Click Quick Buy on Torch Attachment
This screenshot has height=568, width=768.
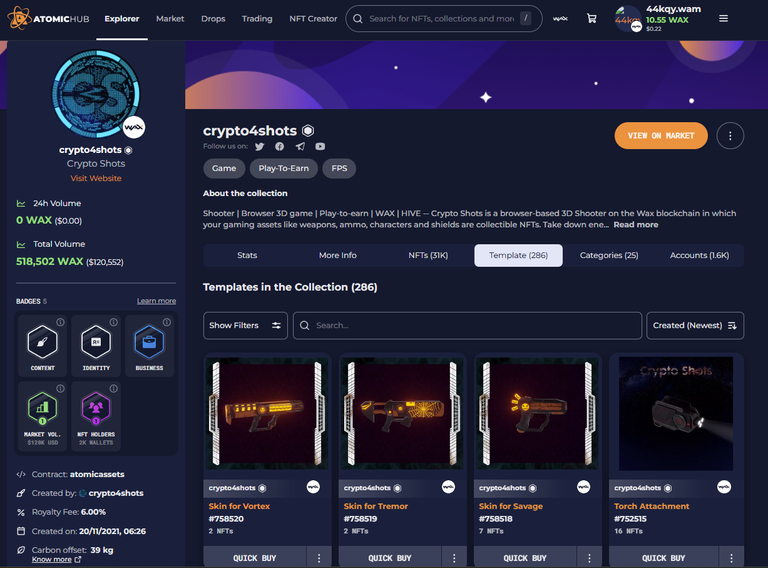tap(664, 558)
